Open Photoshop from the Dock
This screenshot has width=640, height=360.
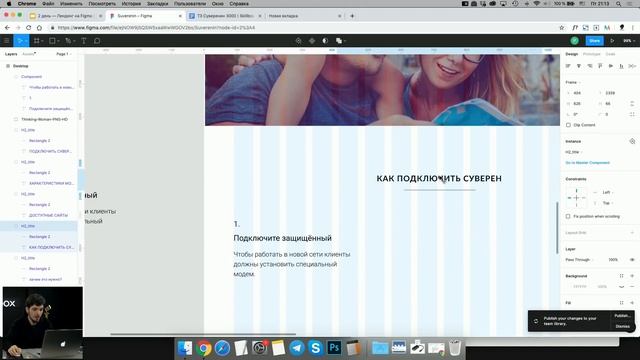coord(334,348)
